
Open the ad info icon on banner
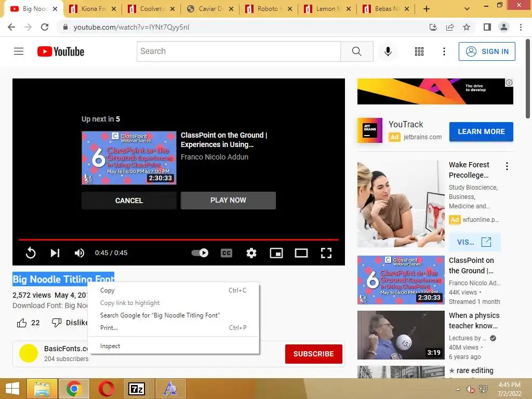pyautogui.click(x=509, y=83)
